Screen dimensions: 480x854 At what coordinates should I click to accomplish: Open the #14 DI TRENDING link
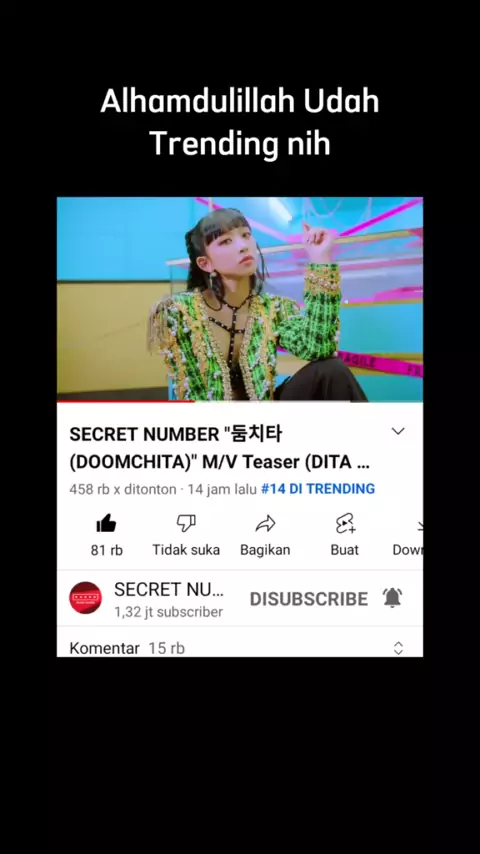[x=318, y=489]
